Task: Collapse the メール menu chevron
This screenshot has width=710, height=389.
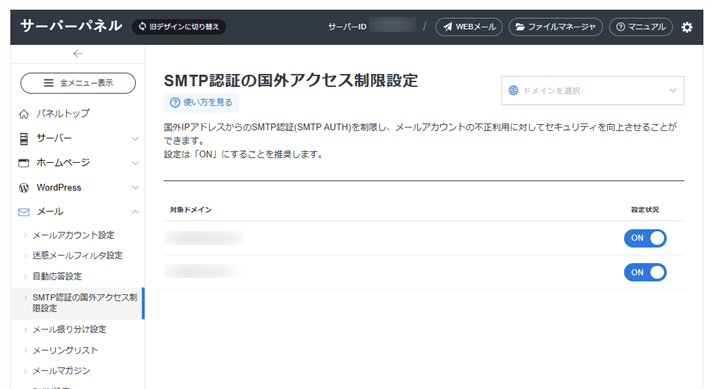Action: click(x=135, y=212)
